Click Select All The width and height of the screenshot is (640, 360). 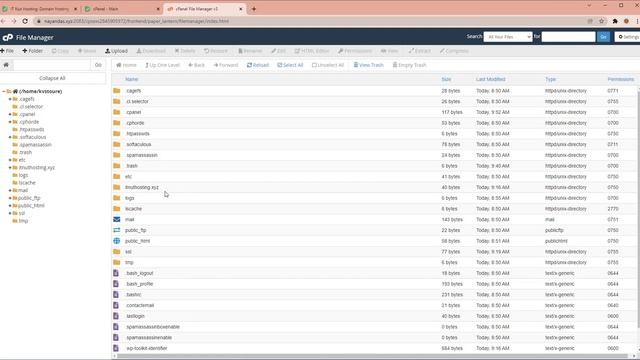click(x=290, y=65)
